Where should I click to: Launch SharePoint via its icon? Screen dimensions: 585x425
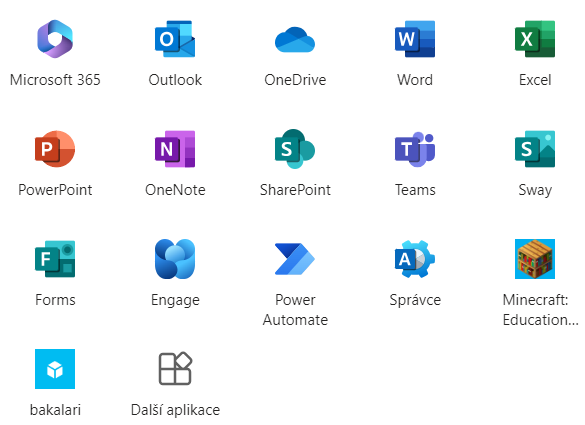tap(295, 149)
